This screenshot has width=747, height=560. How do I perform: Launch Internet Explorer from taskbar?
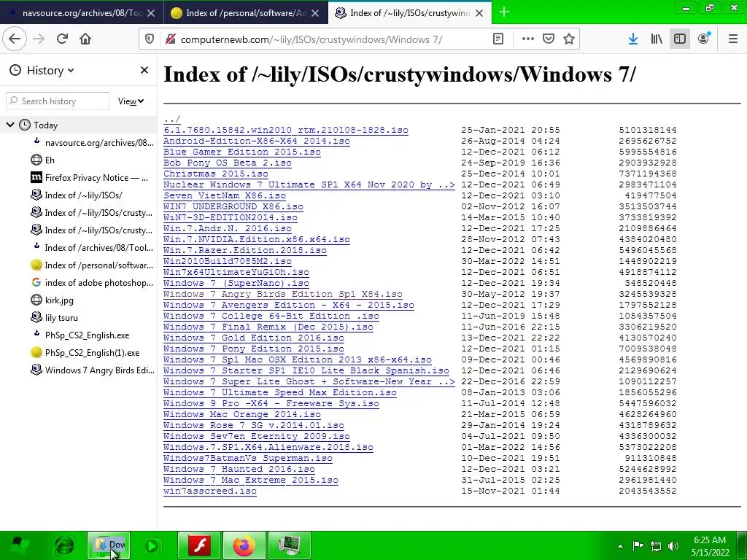(64, 545)
